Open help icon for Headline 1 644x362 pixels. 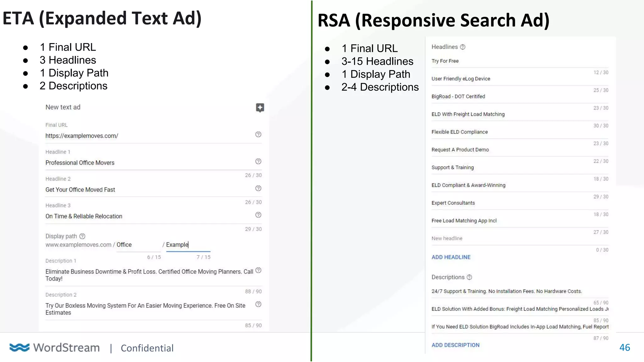(258, 161)
